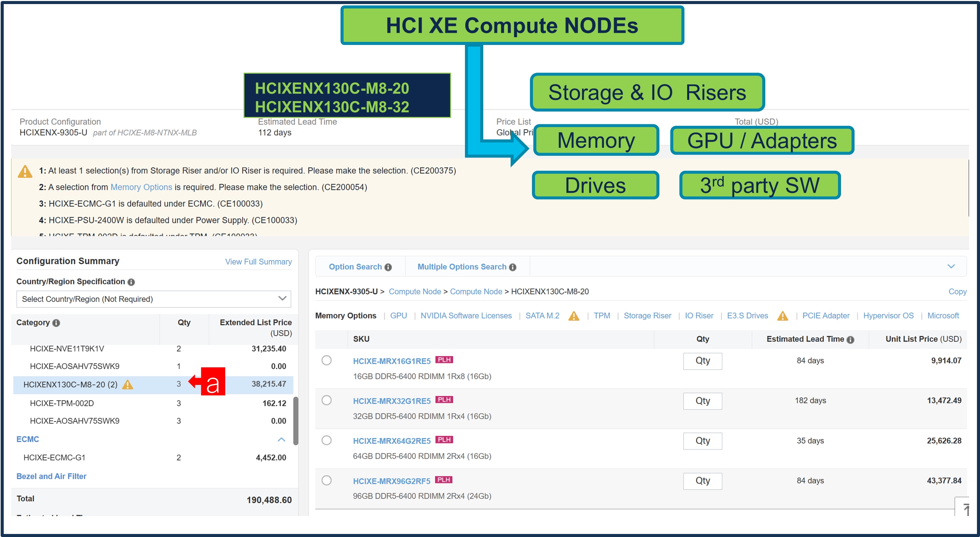980x537 pixels.
Task: Click first Compute Node breadcrumb link
Action: point(415,292)
